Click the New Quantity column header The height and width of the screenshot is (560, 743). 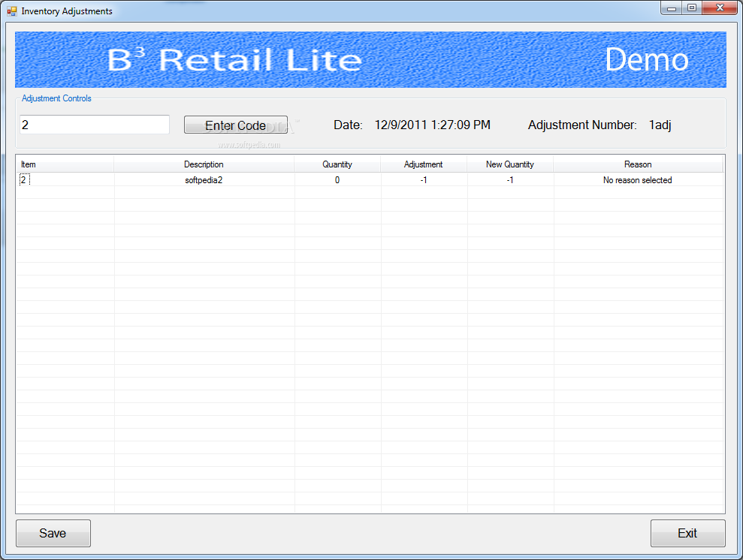(x=510, y=164)
